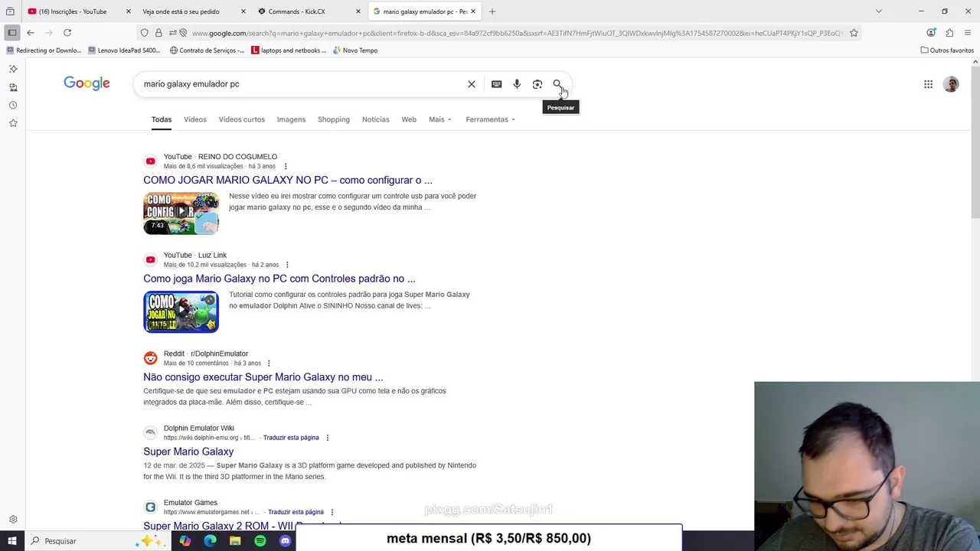
Task: Launch Spotify from the taskbar
Action: click(x=260, y=541)
